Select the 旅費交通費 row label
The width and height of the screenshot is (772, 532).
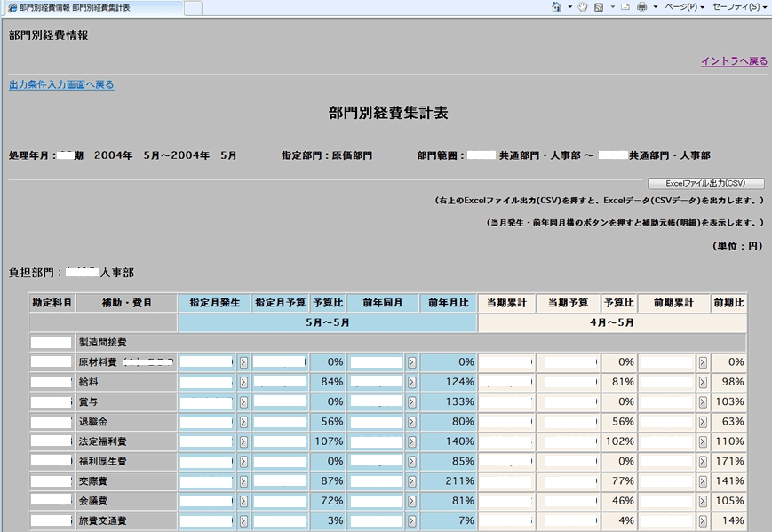tap(102, 520)
